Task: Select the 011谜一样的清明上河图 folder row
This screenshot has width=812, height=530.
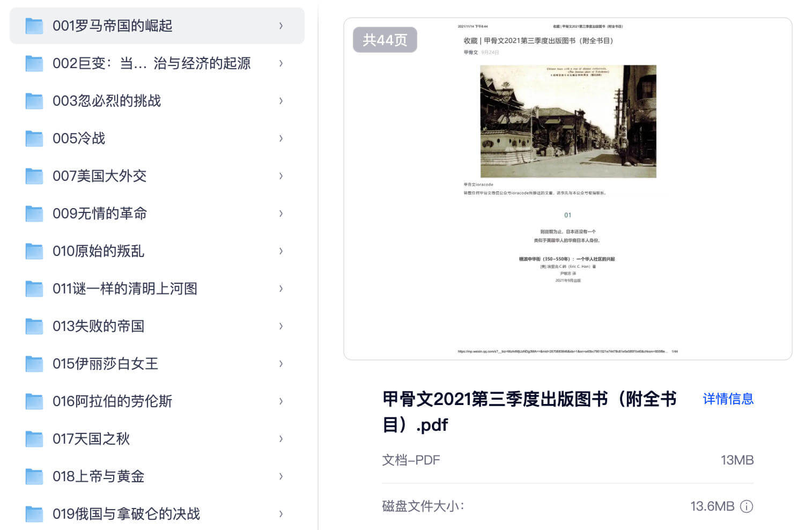Action: (157, 289)
